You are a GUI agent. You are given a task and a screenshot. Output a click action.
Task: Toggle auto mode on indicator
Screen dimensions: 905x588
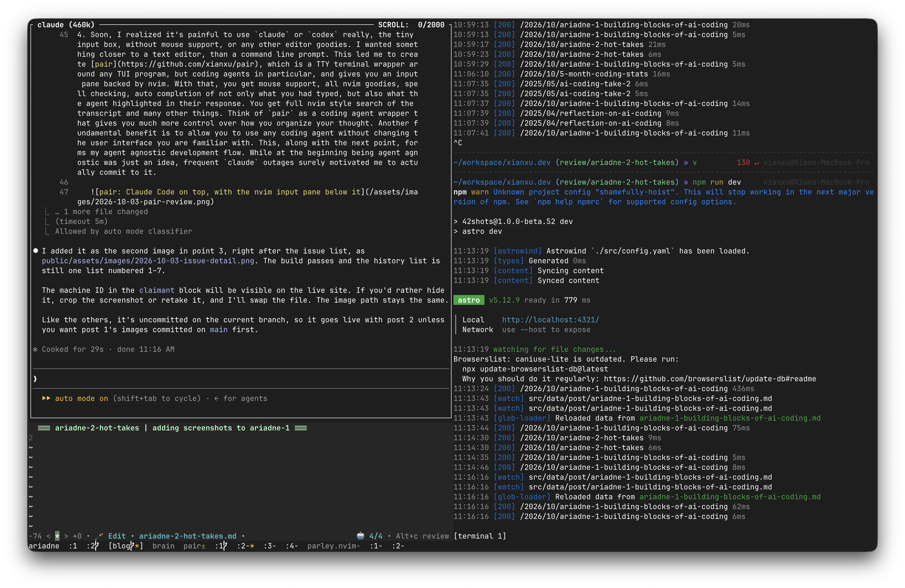81,398
